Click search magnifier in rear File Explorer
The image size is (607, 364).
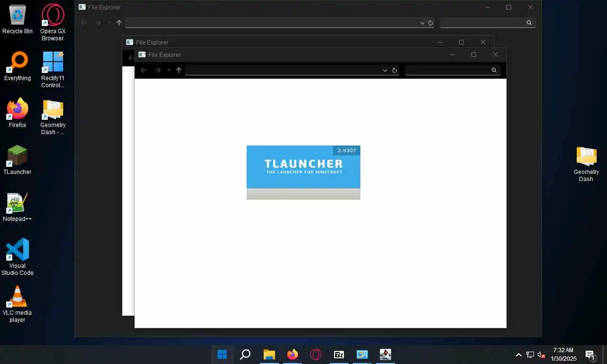pyautogui.click(x=529, y=23)
